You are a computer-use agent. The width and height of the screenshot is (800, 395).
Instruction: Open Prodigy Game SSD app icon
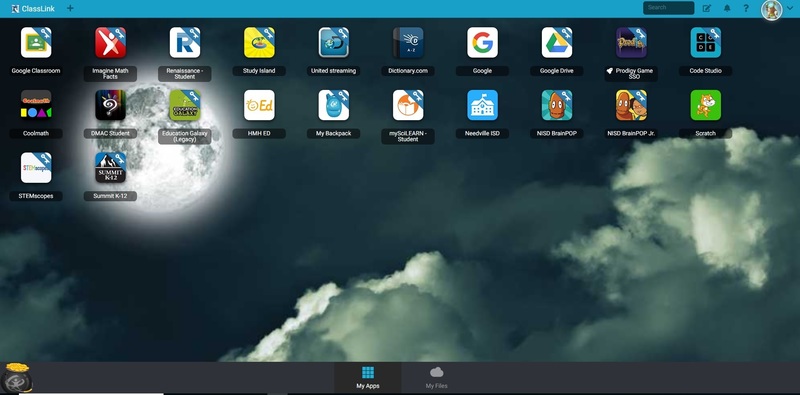click(631, 42)
